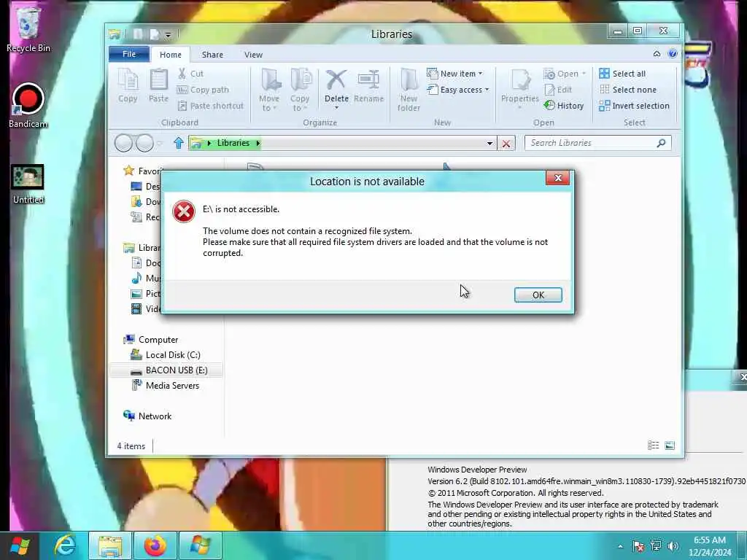Viewport: 747px width, 560px height.
Task: Click the Recycle Bin desktop icon
Action: click(x=28, y=29)
